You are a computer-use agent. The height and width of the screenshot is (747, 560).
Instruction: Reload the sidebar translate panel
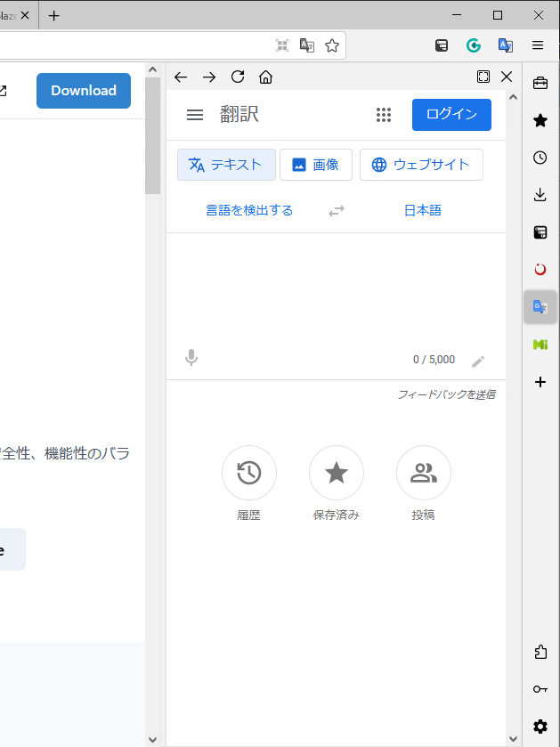pos(238,77)
